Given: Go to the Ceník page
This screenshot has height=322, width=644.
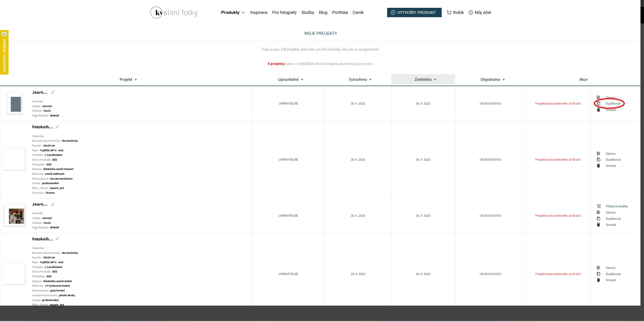Looking at the screenshot, I should [358, 12].
